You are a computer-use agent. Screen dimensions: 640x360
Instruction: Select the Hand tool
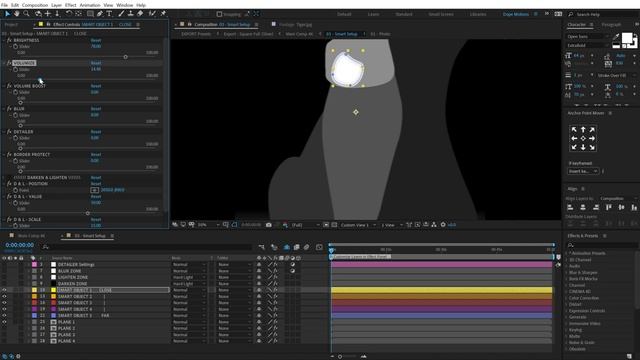pyautogui.click(x=17, y=14)
